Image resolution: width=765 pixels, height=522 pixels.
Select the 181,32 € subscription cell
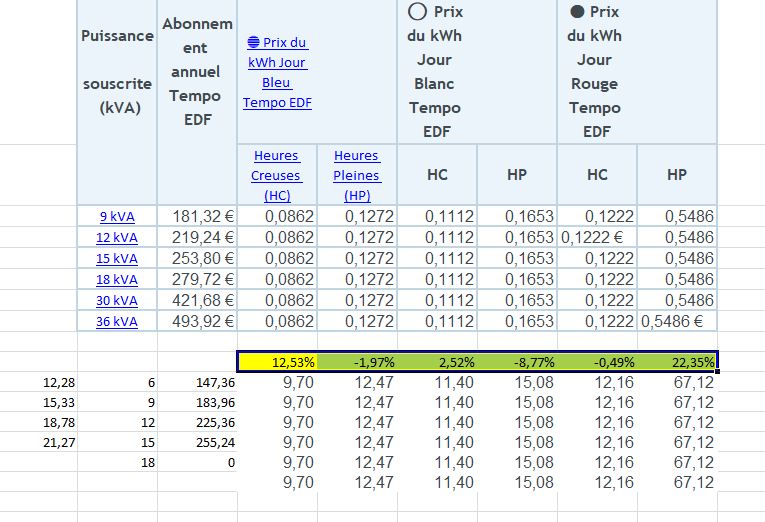point(197,216)
